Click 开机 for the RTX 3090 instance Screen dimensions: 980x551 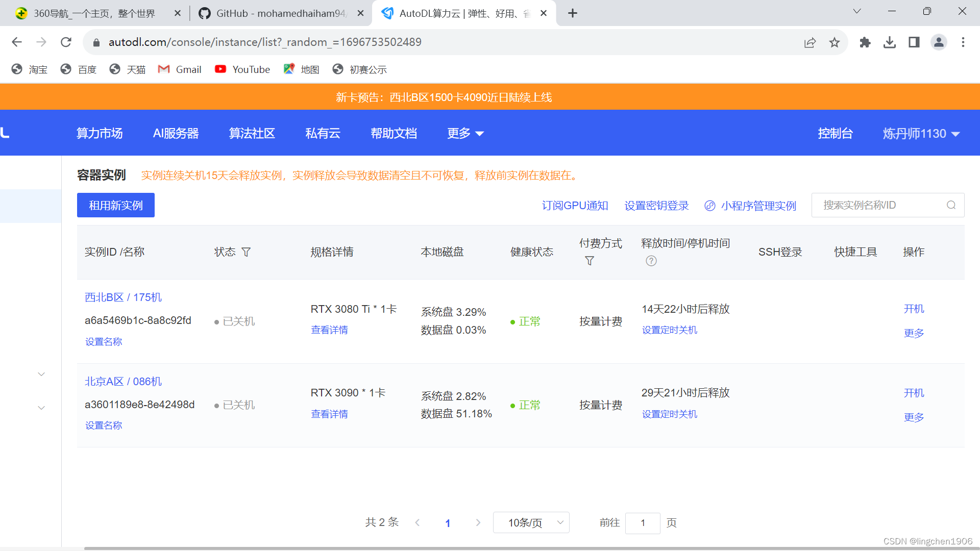click(914, 393)
